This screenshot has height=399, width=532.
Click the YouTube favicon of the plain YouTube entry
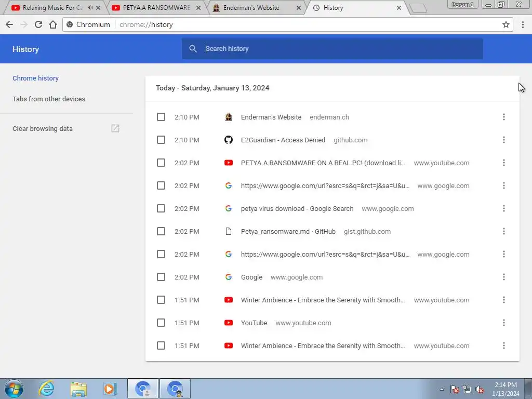(229, 323)
